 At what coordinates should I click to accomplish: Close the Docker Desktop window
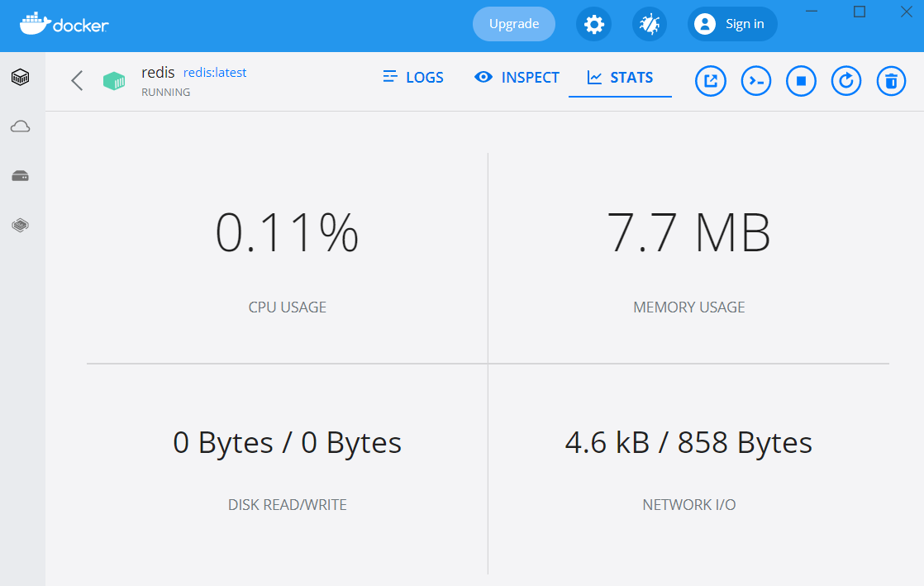click(x=907, y=12)
